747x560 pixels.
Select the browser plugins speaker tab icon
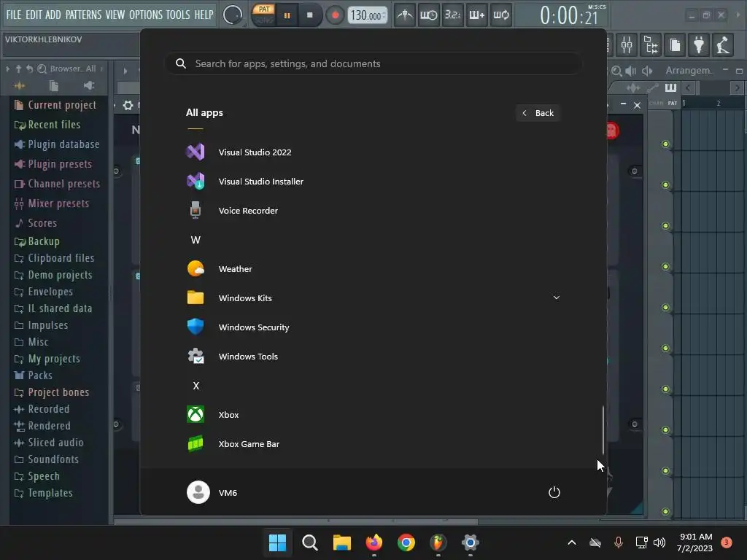point(89,86)
